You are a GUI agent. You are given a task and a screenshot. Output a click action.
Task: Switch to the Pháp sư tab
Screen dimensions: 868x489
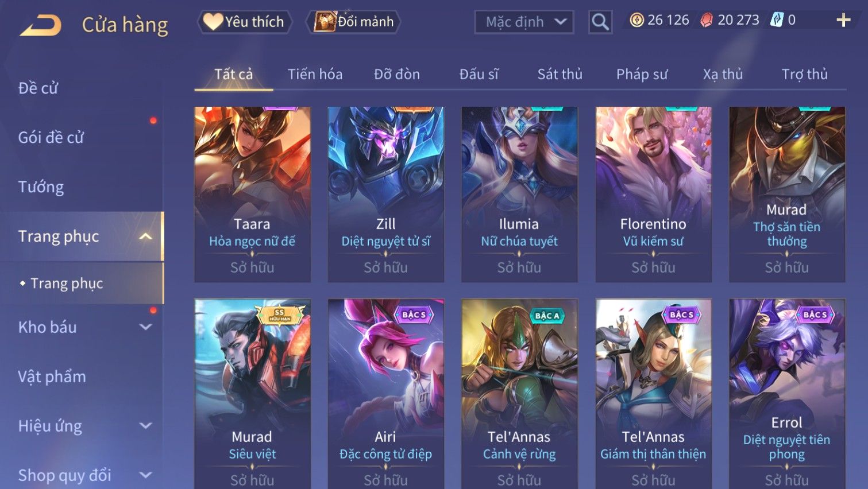(642, 74)
